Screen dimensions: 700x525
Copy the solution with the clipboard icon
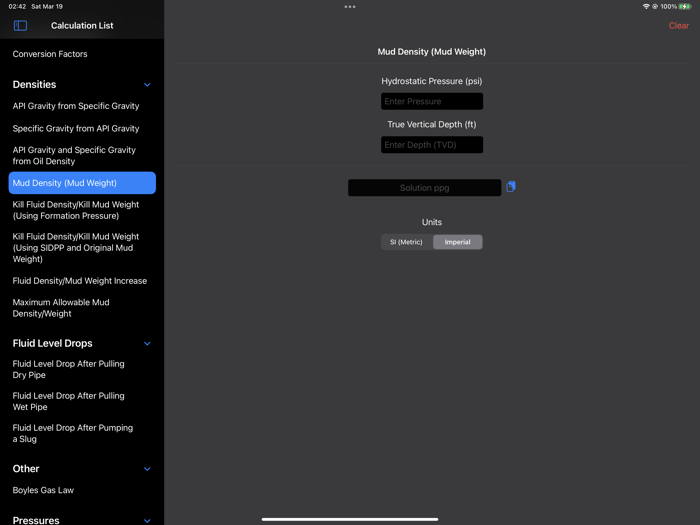(511, 187)
